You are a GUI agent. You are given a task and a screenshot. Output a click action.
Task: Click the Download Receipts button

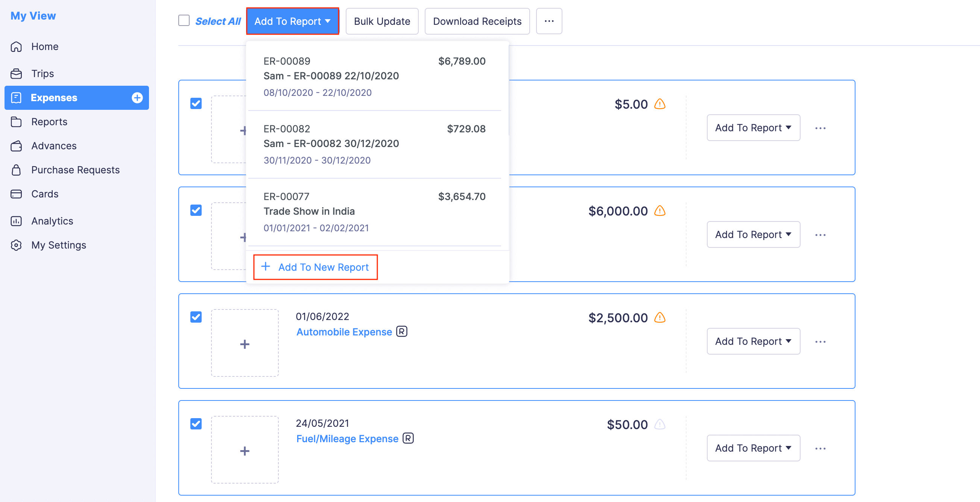pyautogui.click(x=477, y=21)
